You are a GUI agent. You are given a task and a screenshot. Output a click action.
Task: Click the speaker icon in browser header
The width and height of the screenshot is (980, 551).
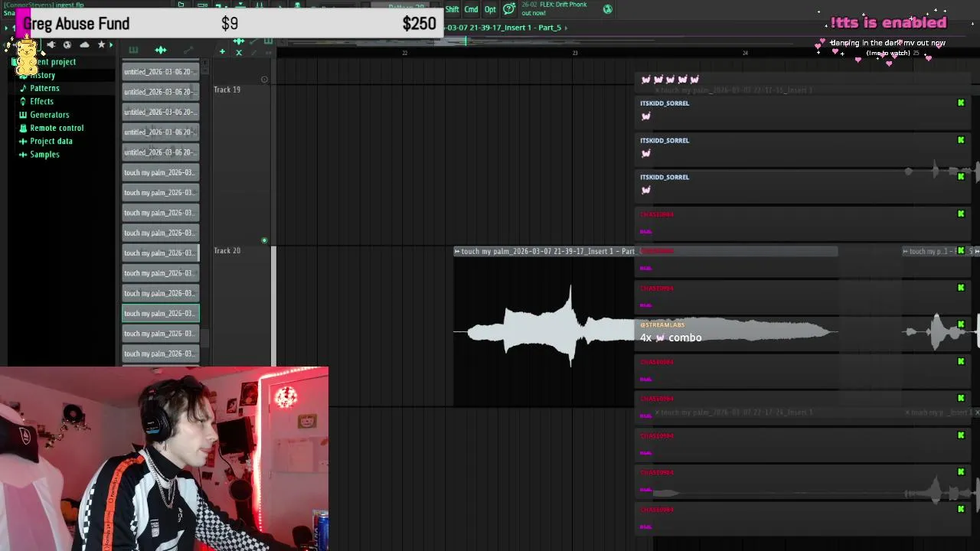click(51, 45)
